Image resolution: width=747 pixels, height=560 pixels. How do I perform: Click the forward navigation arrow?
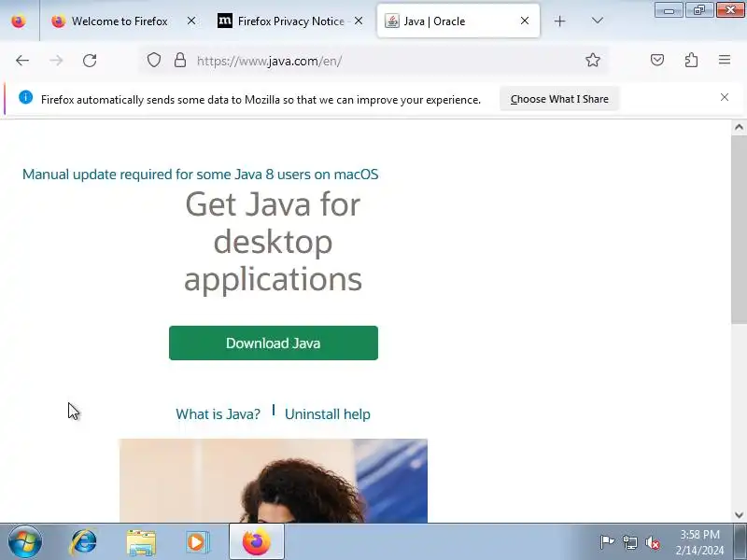56,61
